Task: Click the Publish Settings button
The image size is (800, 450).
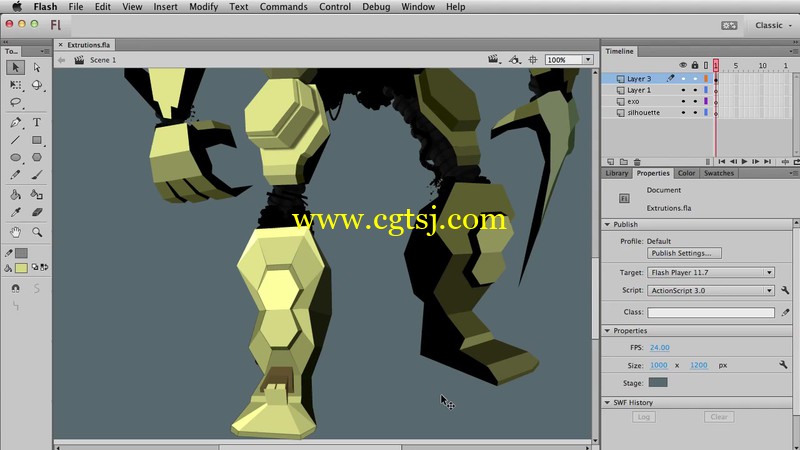Action: pos(684,253)
